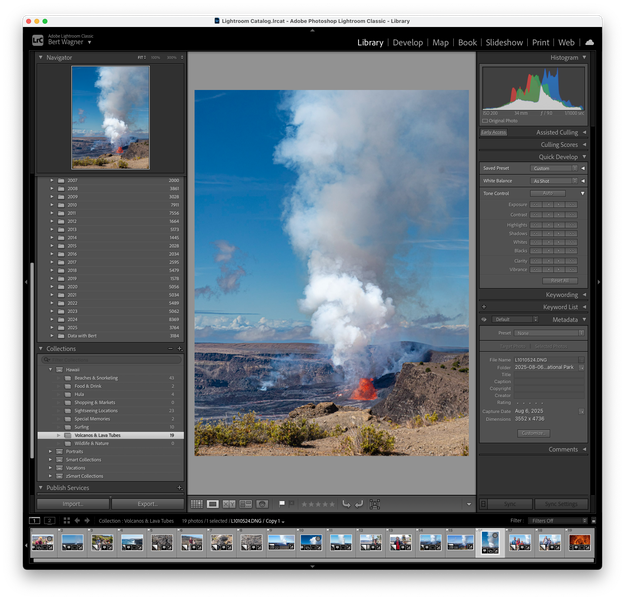Add a new collection with plus icon
The width and height of the screenshot is (625, 600).
click(x=180, y=349)
